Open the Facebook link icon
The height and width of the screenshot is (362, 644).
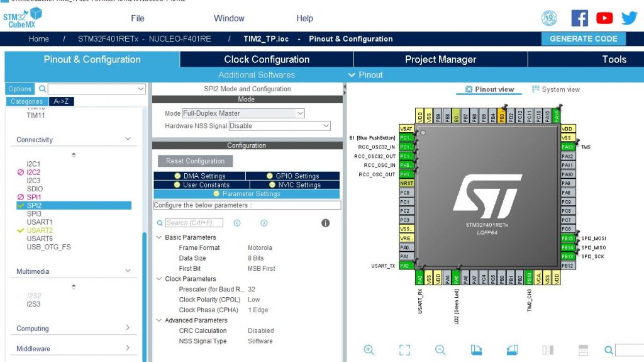tap(579, 18)
